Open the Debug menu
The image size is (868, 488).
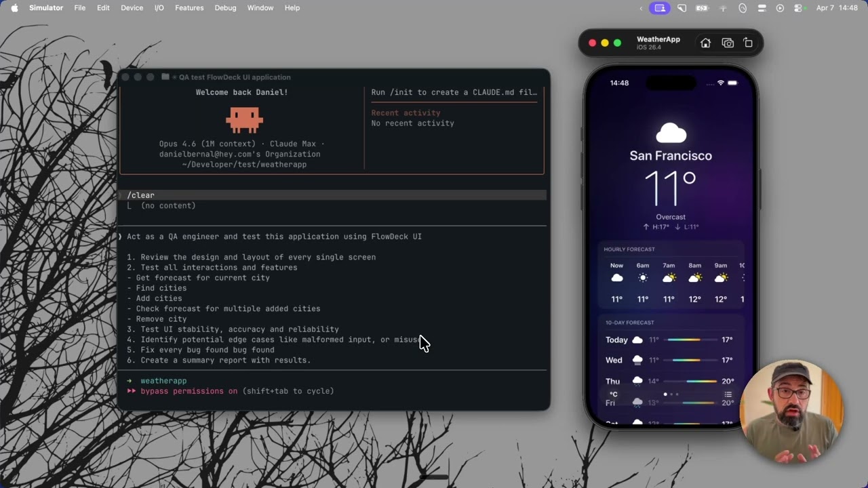tap(226, 8)
